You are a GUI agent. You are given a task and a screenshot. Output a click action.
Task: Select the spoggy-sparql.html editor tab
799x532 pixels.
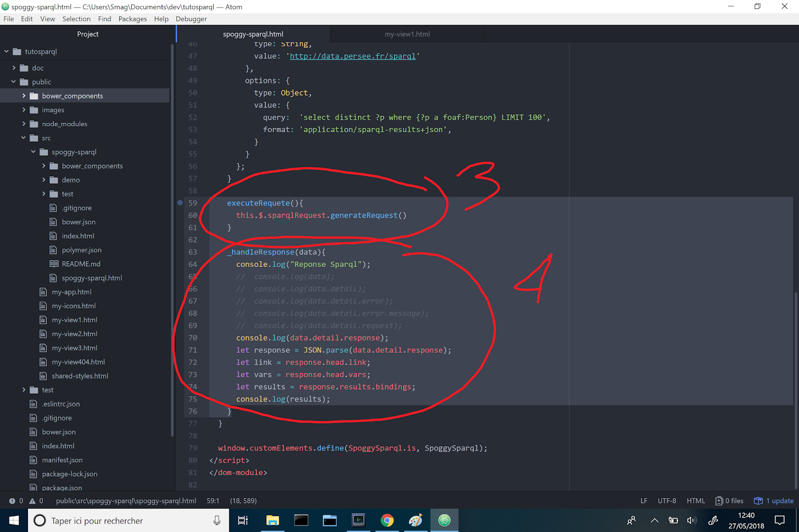click(253, 34)
